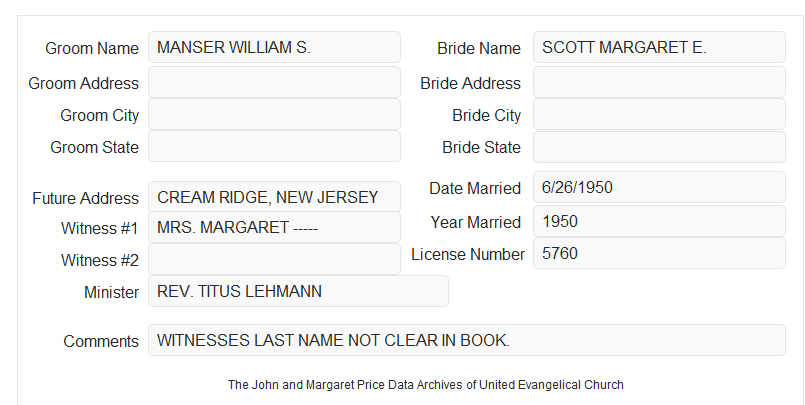Click the Groom Name field
The width and height of the screenshot is (805, 405).
point(274,47)
